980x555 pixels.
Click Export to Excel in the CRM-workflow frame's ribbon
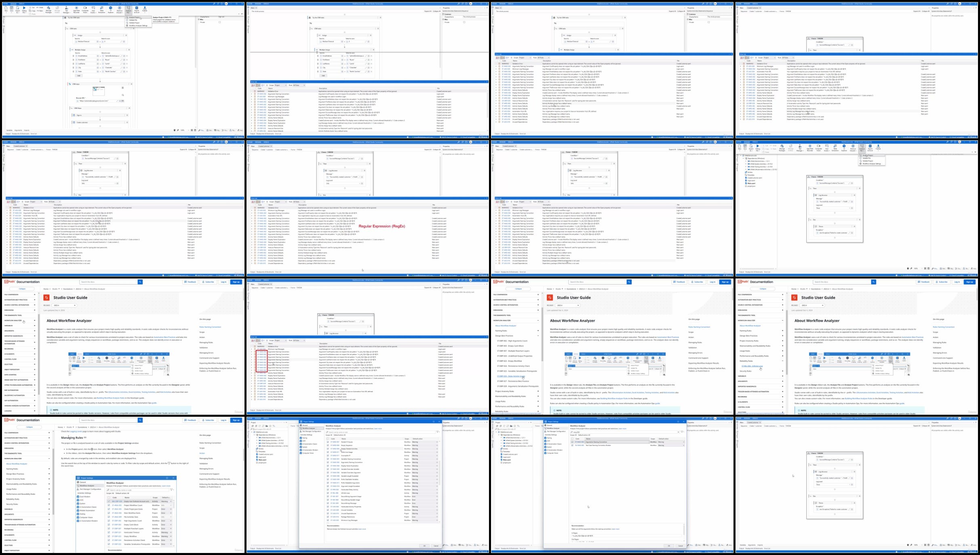click(x=137, y=10)
